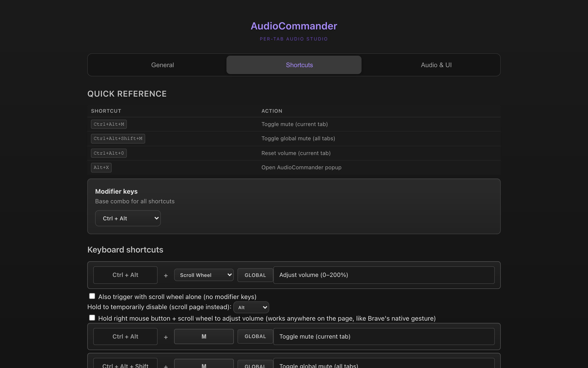The height and width of the screenshot is (368, 588).
Task: Click 'Reset volume (current tab)' text
Action: 296,153
